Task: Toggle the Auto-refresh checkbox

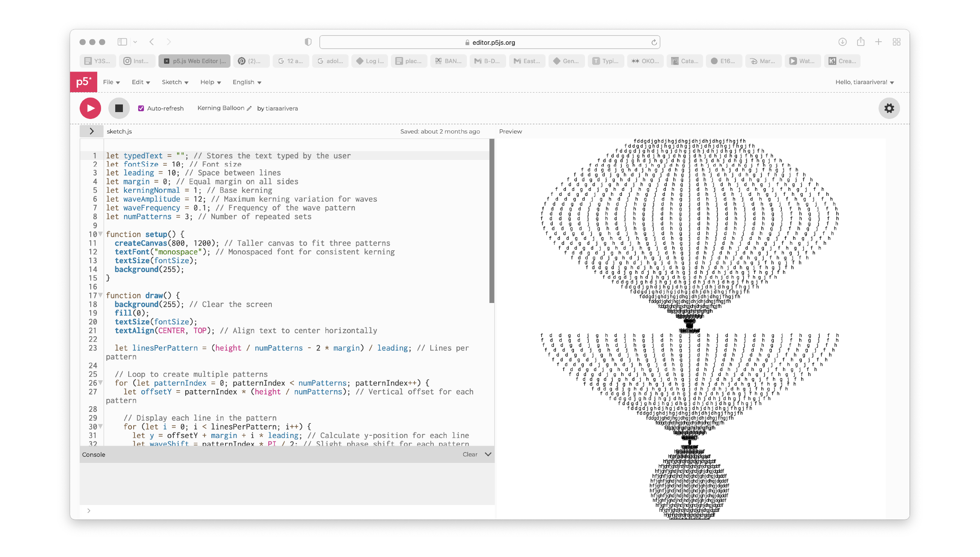Action: tap(141, 108)
